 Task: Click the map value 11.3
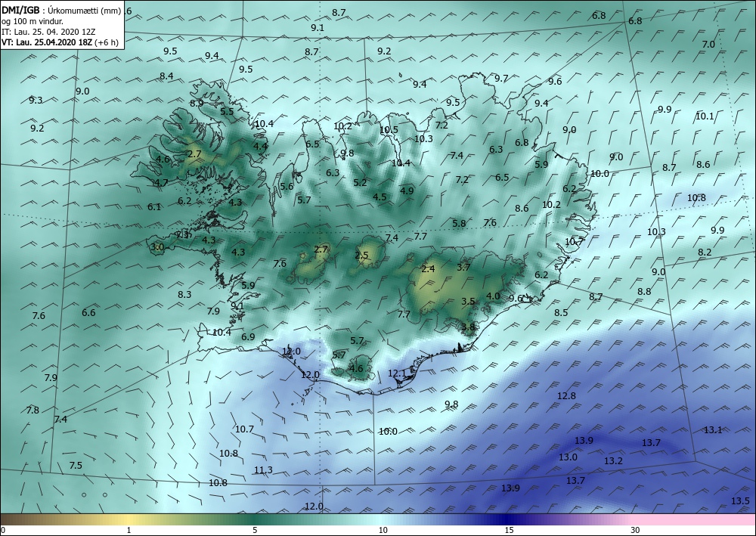pyautogui.click(x=263, y=470)
